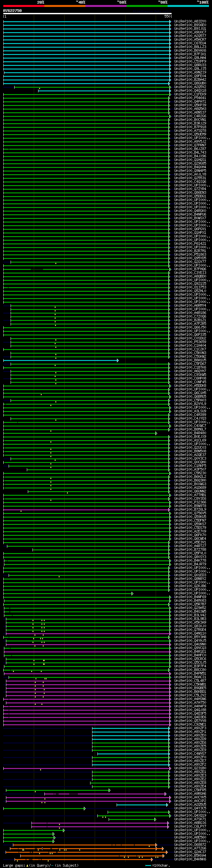The height and width of the screenshot is (868, 212).
Task: Select hit label UniRef100_Q7PRN7
Action: point(190,145)
